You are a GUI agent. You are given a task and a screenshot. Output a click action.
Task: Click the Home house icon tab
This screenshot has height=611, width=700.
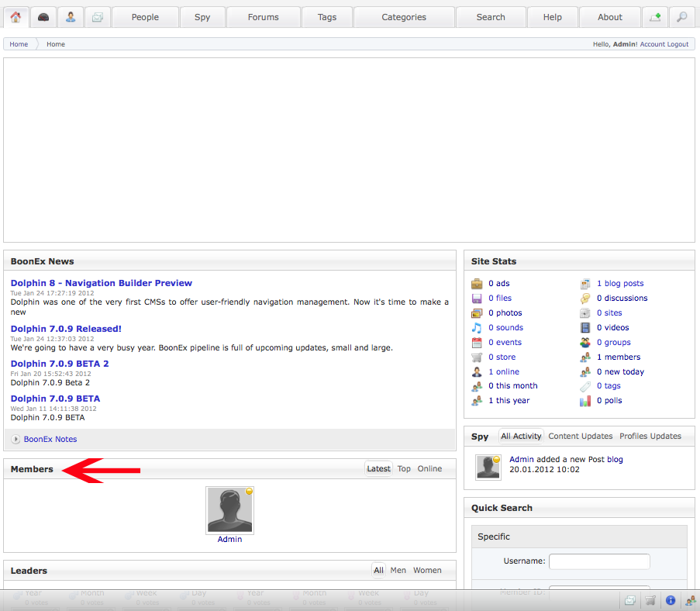(16, 17)
